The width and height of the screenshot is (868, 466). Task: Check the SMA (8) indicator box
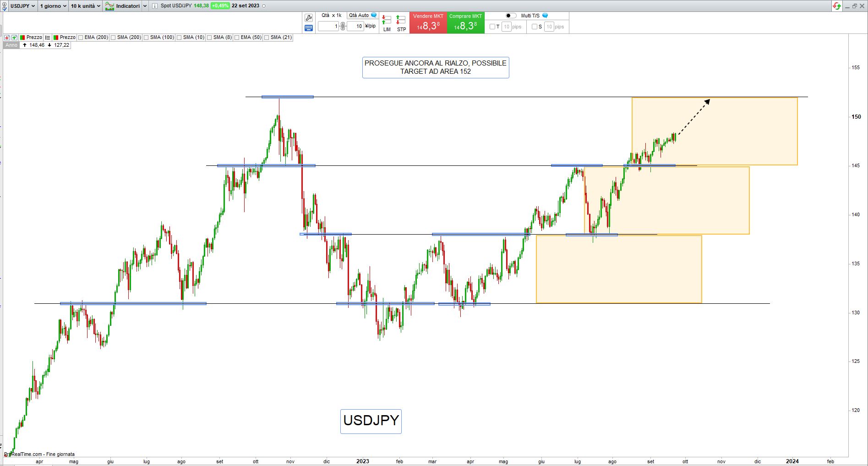209,38
